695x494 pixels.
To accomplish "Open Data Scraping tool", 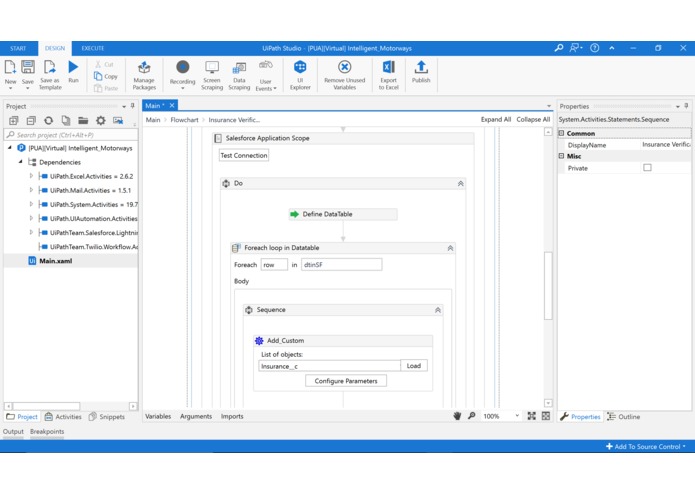I will pos(239,75).
